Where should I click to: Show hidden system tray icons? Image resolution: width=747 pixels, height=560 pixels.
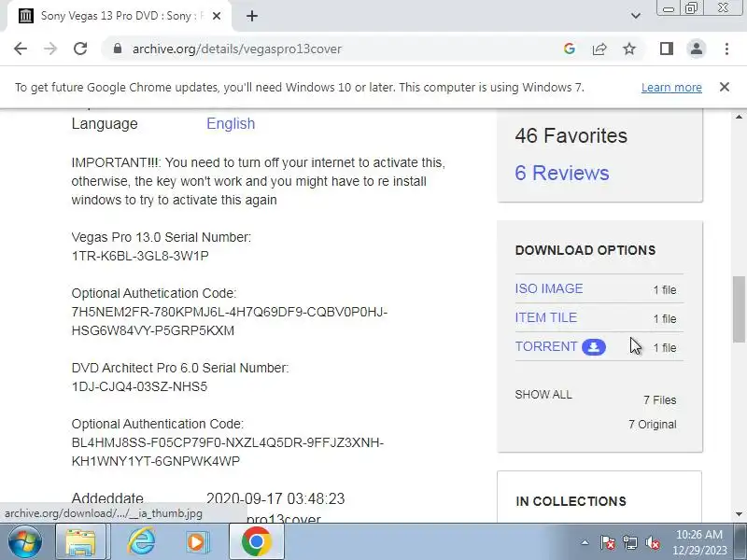pyautogui.click(x=585, y=542)
